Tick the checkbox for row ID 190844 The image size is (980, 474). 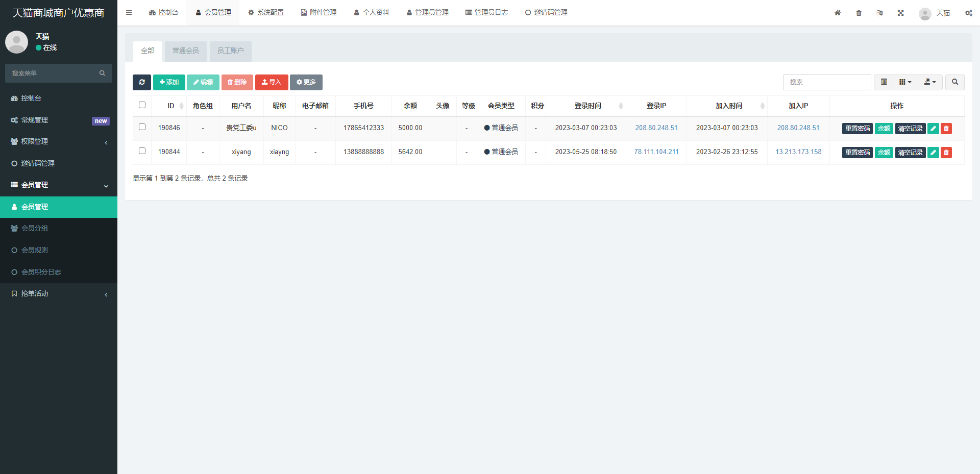click(x=142, y=151)
